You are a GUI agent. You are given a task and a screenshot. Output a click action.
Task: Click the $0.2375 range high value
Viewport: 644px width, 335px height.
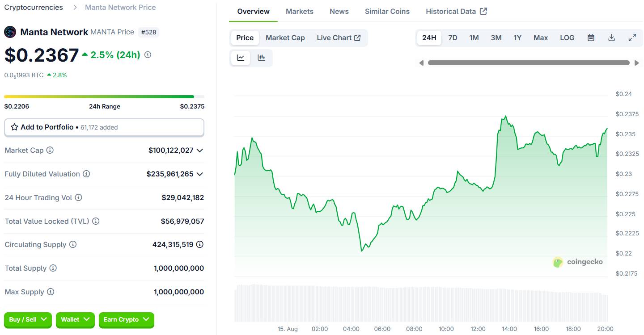point(192,106)
